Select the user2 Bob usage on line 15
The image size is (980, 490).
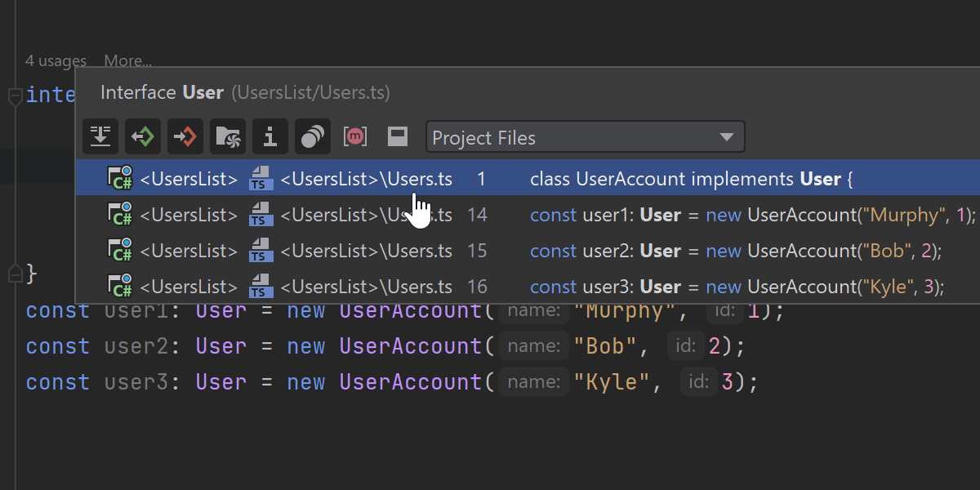point(735,251)
